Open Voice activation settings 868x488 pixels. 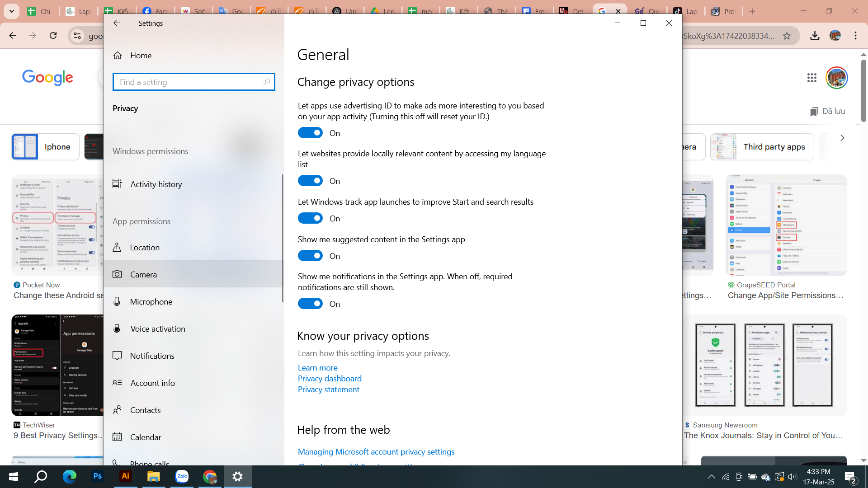pos(157,329)
